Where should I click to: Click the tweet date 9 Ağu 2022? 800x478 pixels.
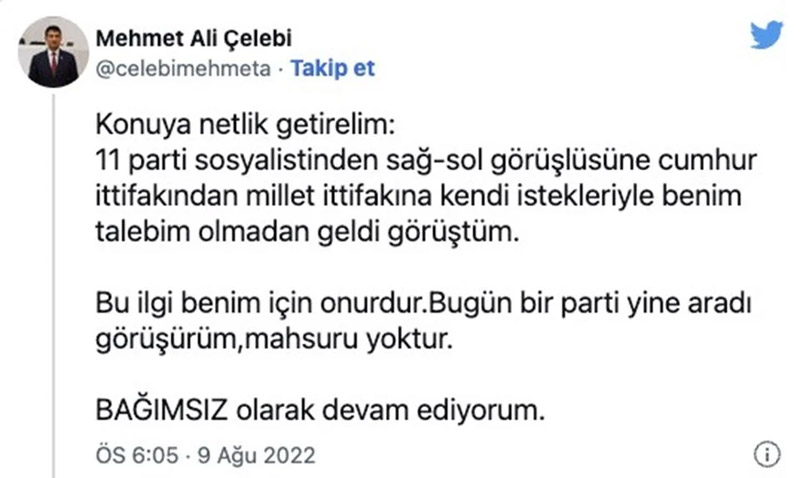(255, 455)
